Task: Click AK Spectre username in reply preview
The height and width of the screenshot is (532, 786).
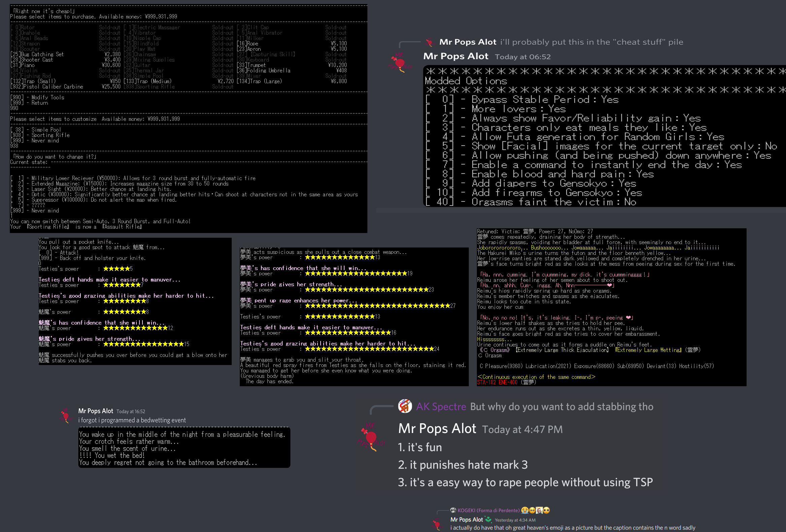Action: (x=441, y=406)
